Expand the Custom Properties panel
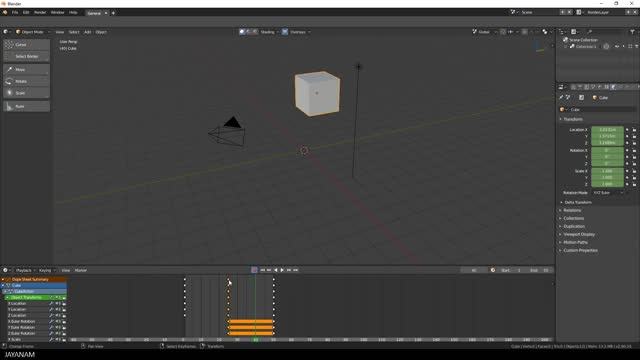Screen dimensions: 640x360 580,250
